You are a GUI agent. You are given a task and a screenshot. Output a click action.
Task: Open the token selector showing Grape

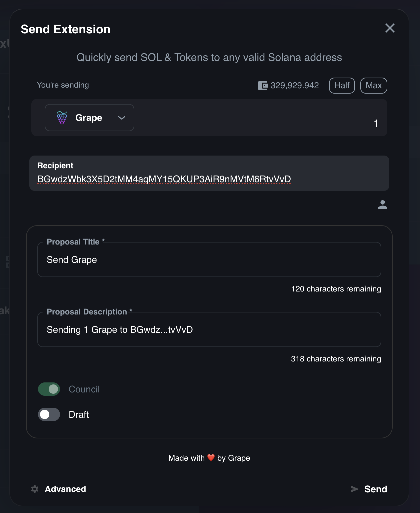(89, 118)
